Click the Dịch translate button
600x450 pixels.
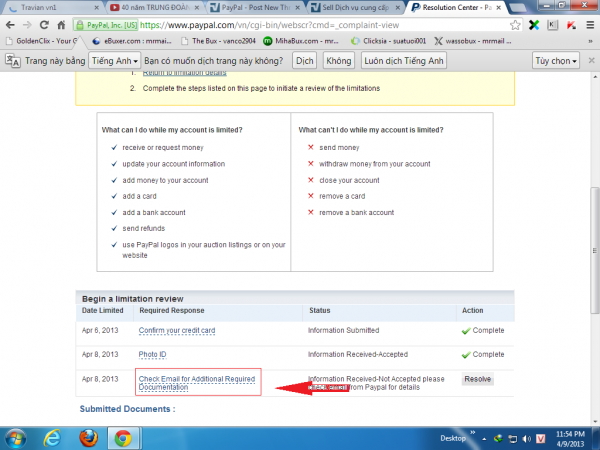[305, 60]
